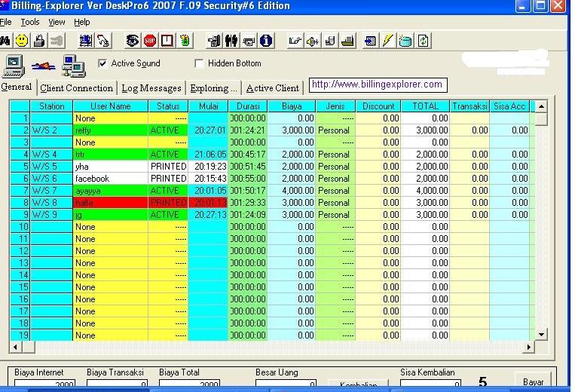Screen dimensions: 575x392
Task: Click the W/S 9 station cell
Action: point(51,215)
